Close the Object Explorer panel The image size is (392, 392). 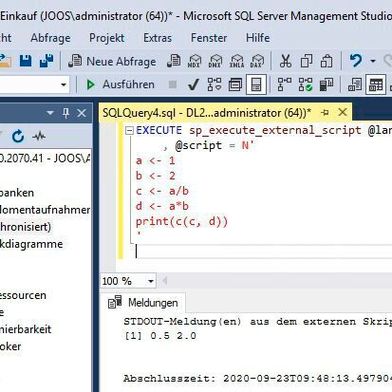(x=82, y=113)
